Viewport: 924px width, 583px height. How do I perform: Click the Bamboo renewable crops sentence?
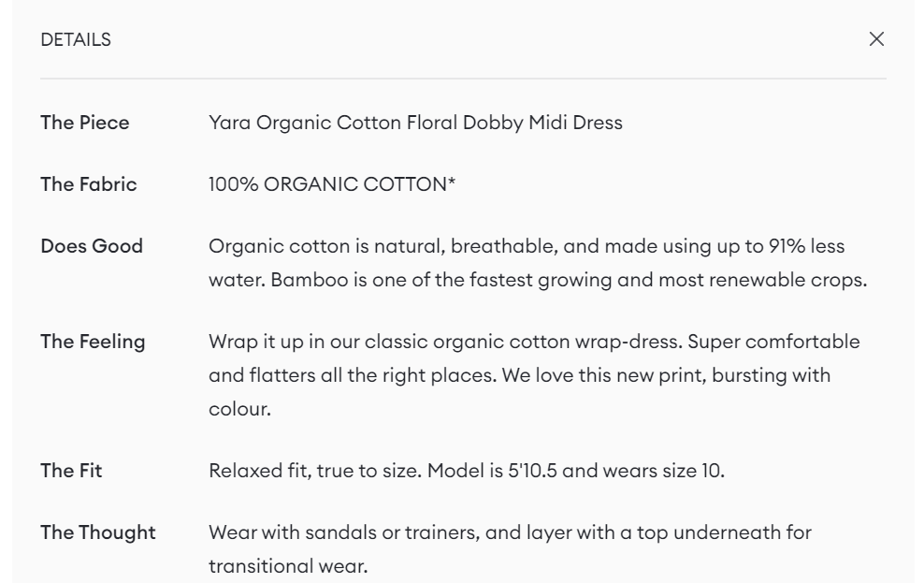click(569, 280)
